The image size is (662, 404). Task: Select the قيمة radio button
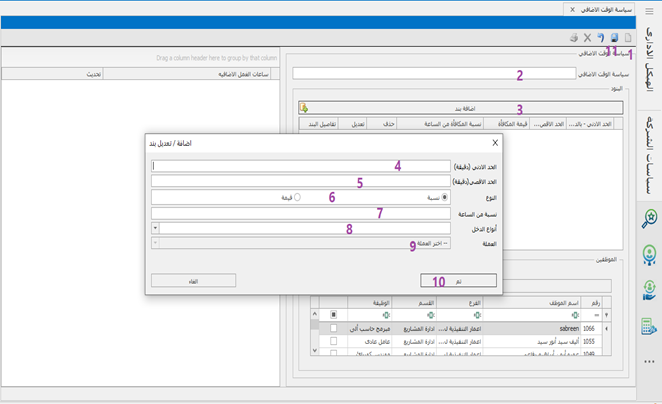(x=297, y=198)
